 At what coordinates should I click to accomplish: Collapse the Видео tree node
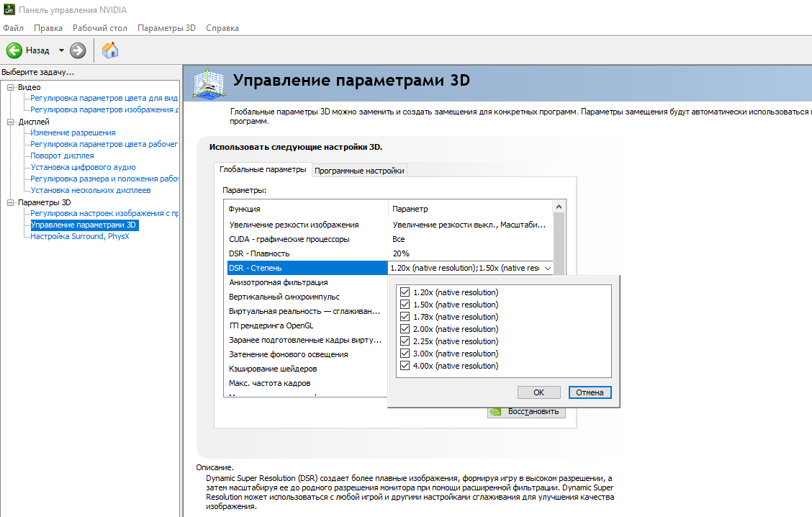[x=10, y=88]
